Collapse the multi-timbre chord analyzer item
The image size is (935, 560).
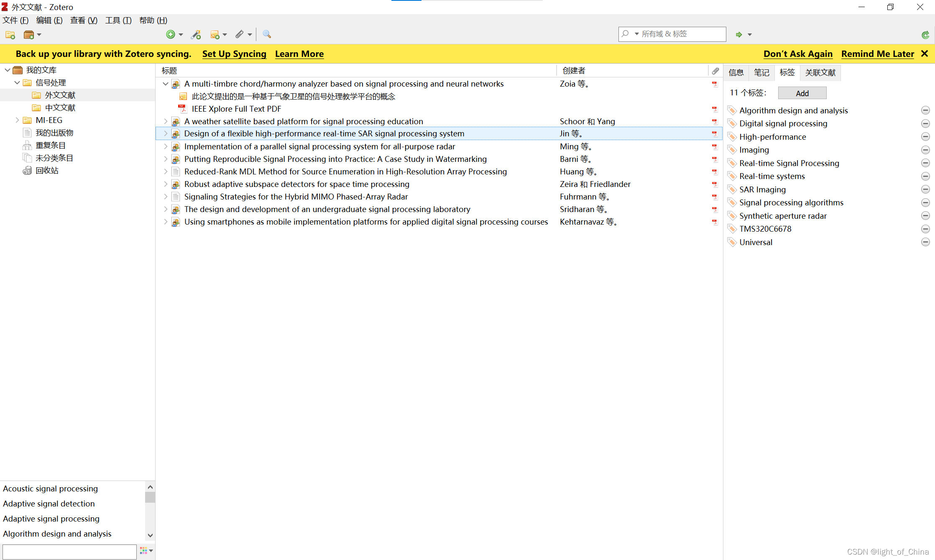click(166, 84)
